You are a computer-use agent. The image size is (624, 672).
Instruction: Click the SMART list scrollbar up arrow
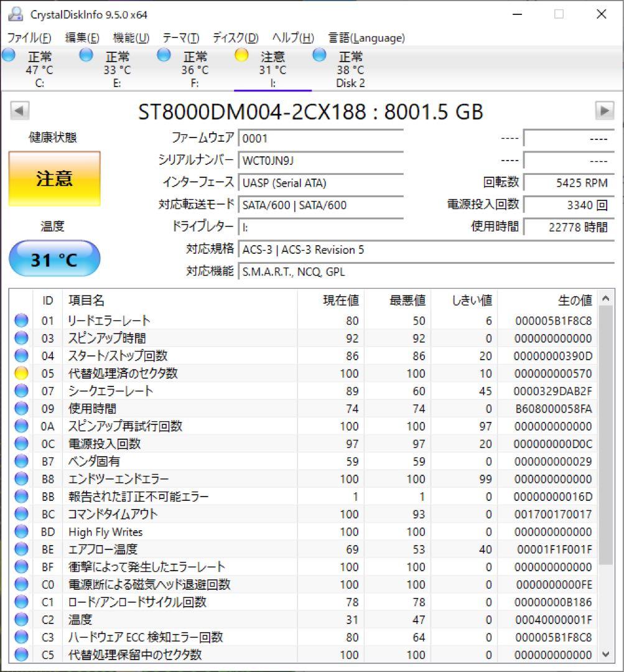click(605, 297)
